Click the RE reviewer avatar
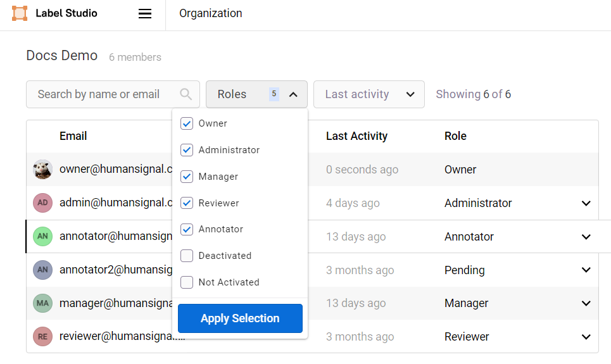 click(42, 337)
